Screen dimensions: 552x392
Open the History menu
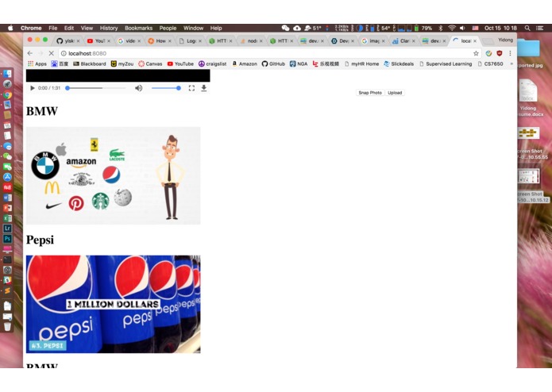(109, 28)
